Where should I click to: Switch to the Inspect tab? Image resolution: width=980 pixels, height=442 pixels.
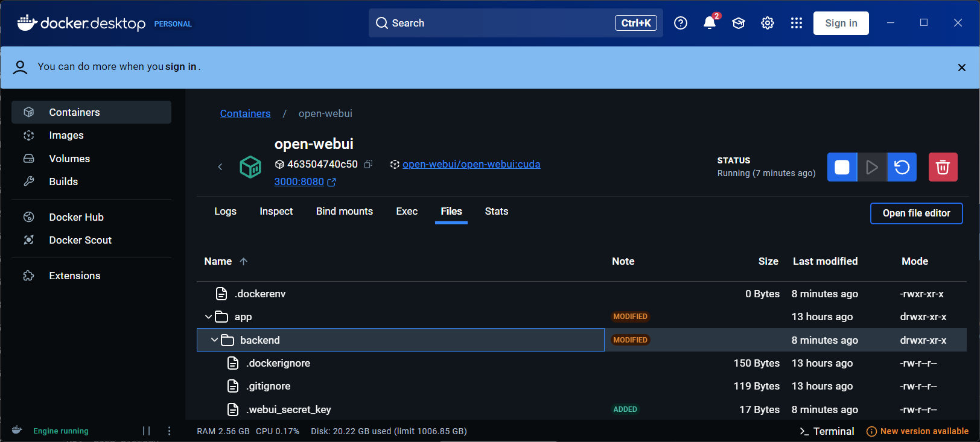click(x=276, y=211)
